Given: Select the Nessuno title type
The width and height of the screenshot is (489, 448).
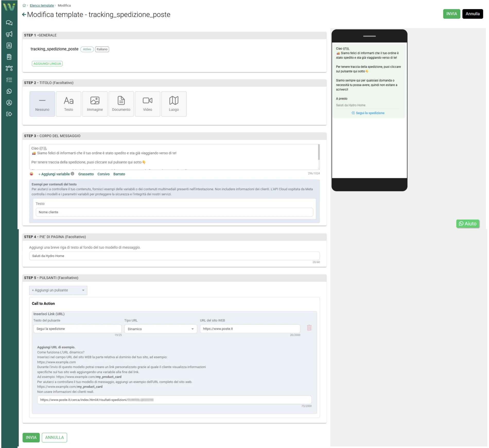Looking at the screenshot, I should pos(42,104).
